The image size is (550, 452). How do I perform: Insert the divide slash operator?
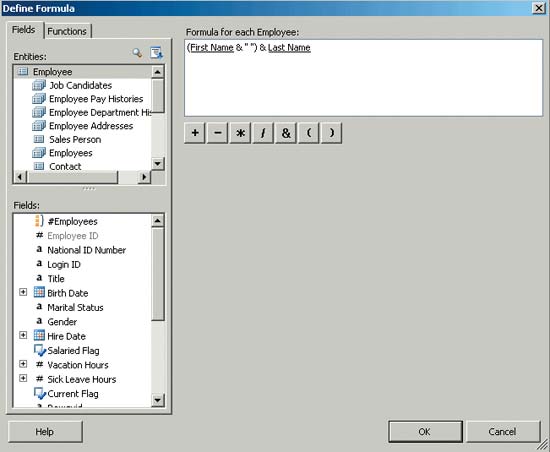pyautogui.click(x=263, y=133)
